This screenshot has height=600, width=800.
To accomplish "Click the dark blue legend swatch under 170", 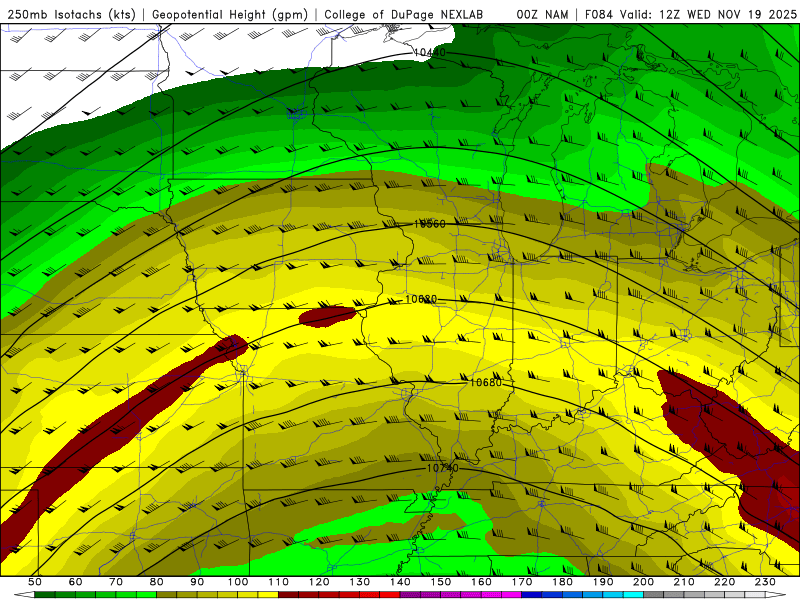I will 532,595.
